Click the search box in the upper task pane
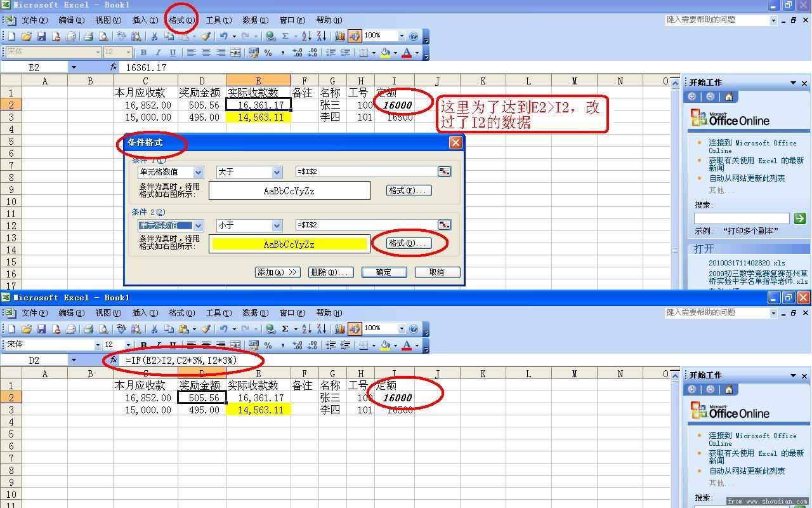 coord(742,218)
